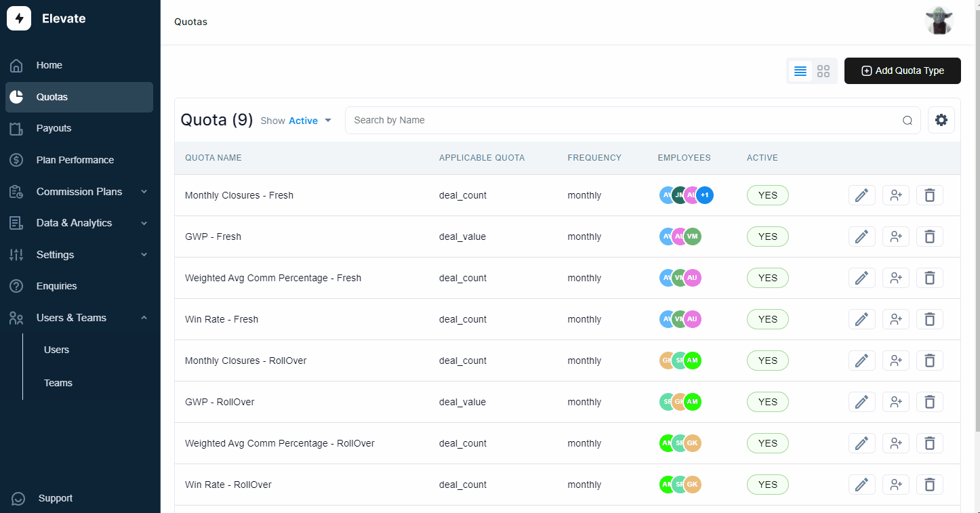This screenshot has width=980, height=513.
Task: Open Support link in sidebar
Action: tap(56, 498)
